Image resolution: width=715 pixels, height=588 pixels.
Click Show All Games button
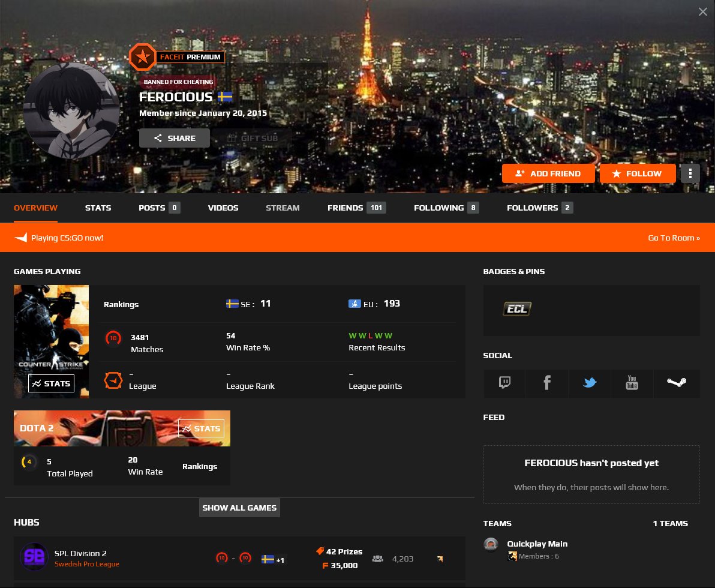[239, 508]
